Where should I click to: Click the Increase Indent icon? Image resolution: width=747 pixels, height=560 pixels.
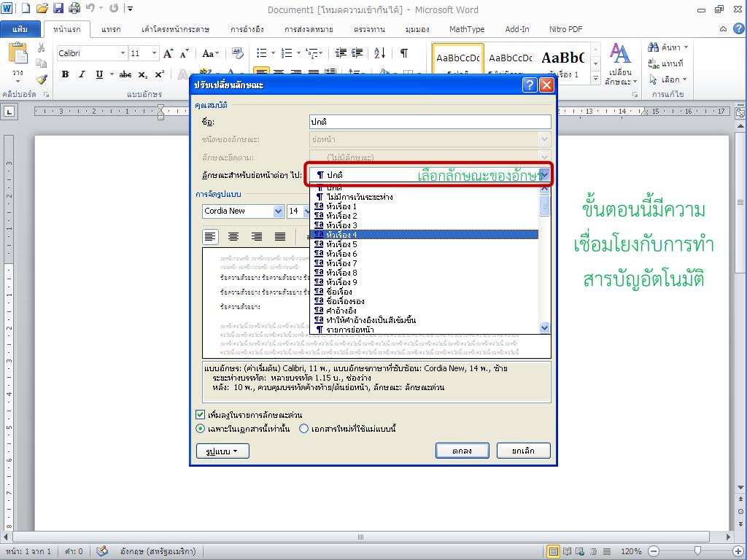[x=357, y=52]
